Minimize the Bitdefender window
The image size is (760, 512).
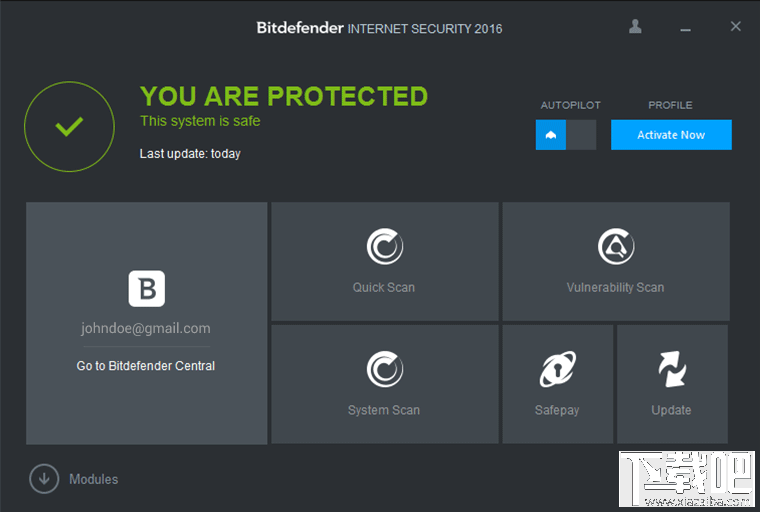click(x=685, y=29)
